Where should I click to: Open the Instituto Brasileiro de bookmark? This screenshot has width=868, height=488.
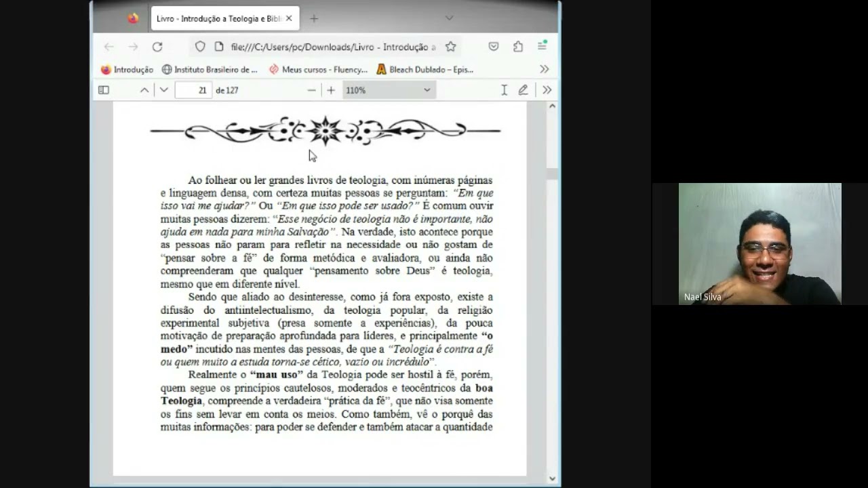[x=210, y=69]
